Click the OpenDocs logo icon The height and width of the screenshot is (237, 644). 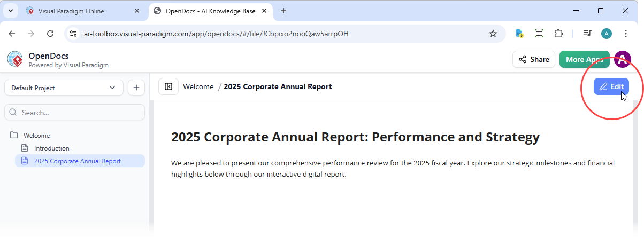pyautogui.click(x=15, y=59)
